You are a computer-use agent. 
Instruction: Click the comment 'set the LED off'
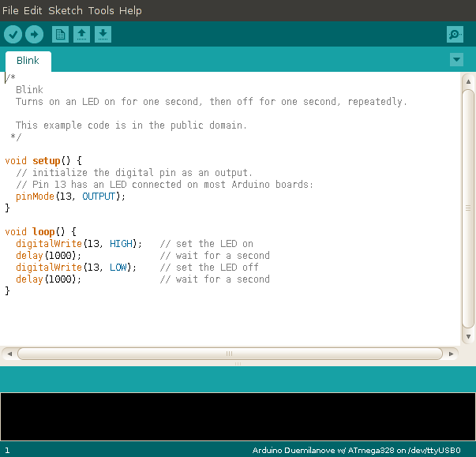(x=209, y=268)
